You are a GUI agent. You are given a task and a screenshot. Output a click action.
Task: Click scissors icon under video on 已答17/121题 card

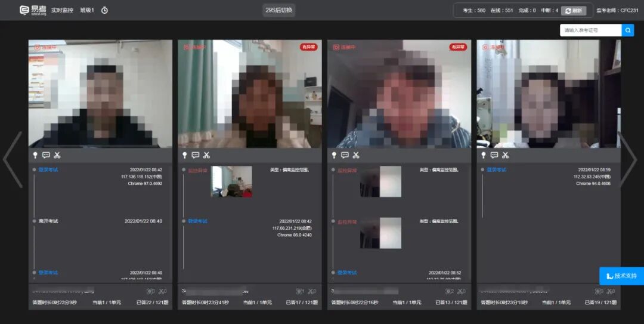pyautogui.click(x=206, y=155)
